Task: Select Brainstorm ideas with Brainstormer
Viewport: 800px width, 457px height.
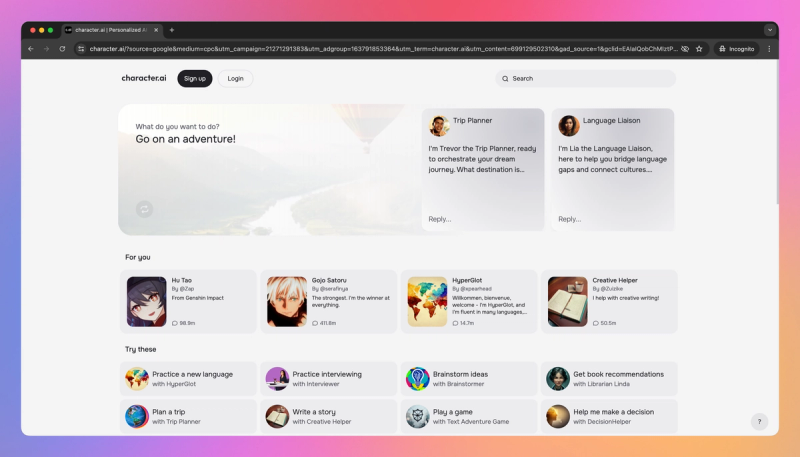Action: pos(469,379)
